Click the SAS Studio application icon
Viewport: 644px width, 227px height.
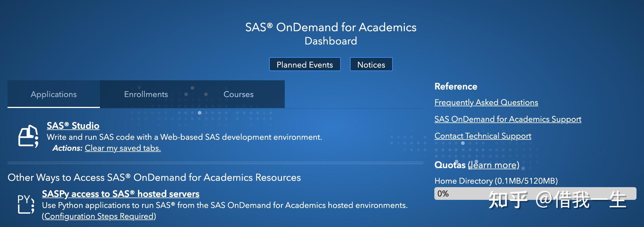(x=28, y=136)
